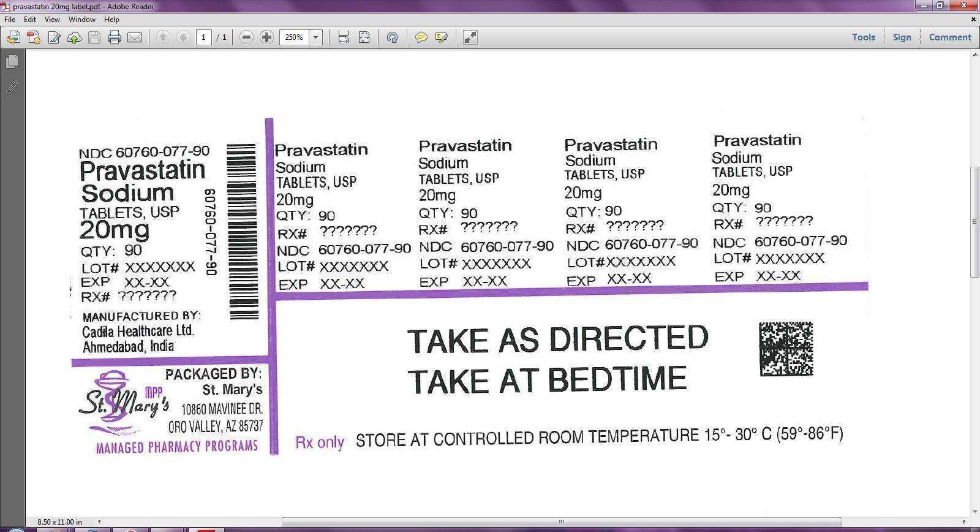
Task: Click the horizontal scrollbar right arrow
Action: (x=965, y=522)
